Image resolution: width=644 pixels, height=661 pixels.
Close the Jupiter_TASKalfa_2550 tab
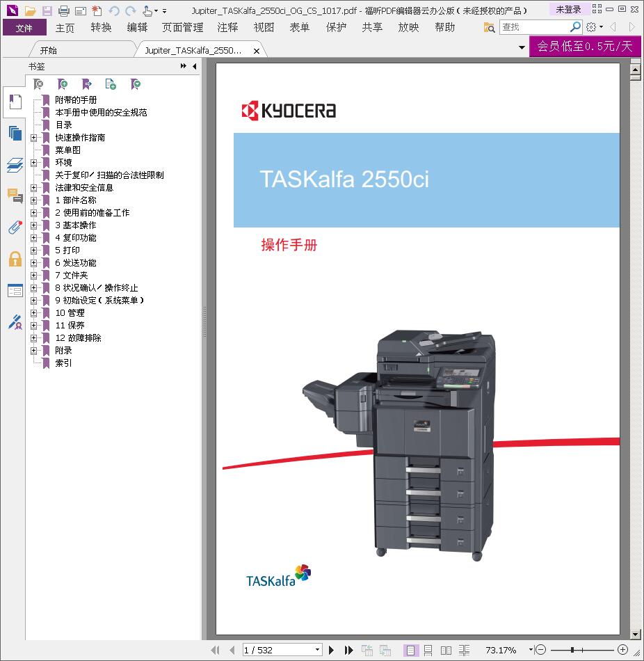(x=256, y=51)
